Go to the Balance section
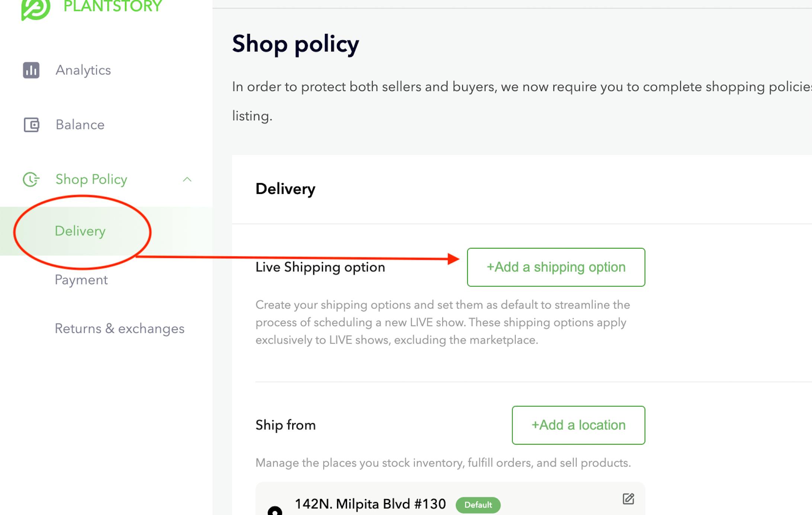This screenshot has width=812, height=515. tap(80, 125)
